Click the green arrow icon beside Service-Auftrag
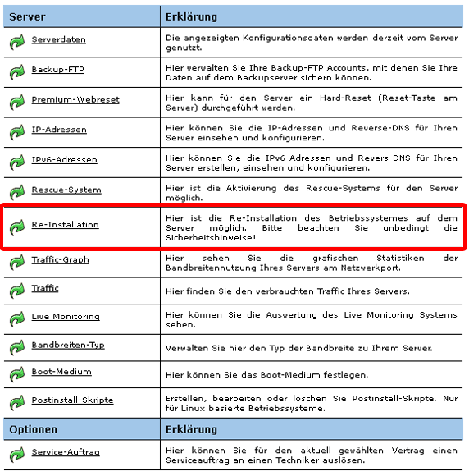Image resolution: width=469 pixels, height=476 pixels. [17, 455]
